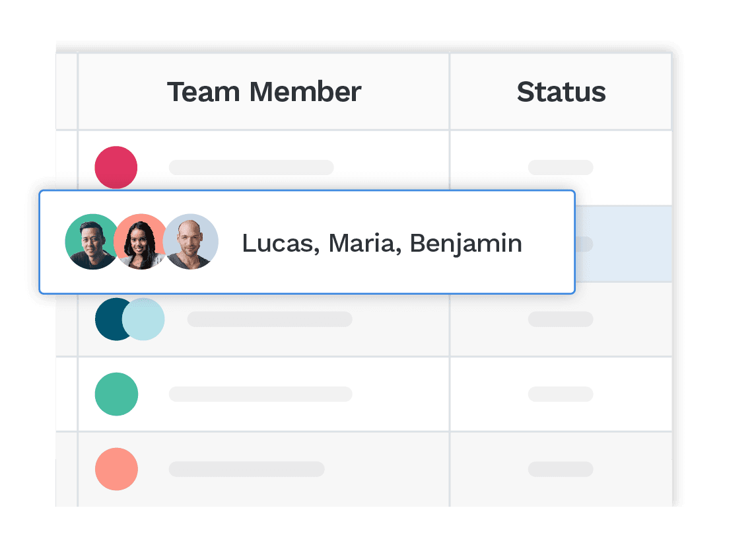The height and width of the screenshot is (549, 756).
Task: Click name placeholder beside the teal avatars
Action: [269, 319]
